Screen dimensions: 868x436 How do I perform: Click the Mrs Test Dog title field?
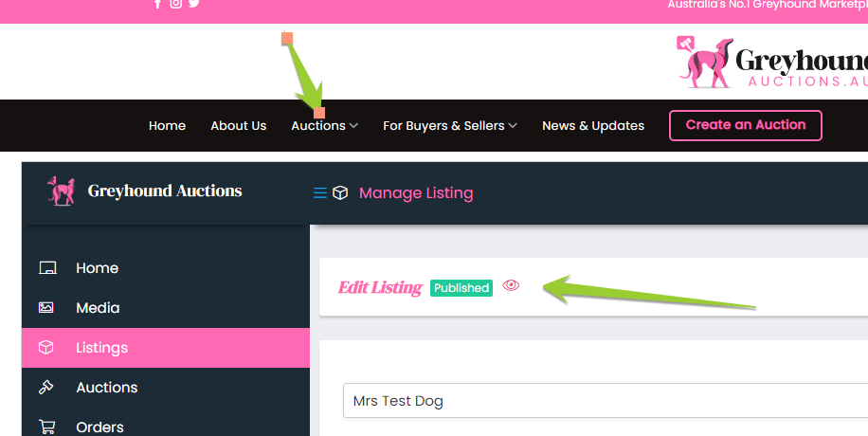(x=606, y=401)
